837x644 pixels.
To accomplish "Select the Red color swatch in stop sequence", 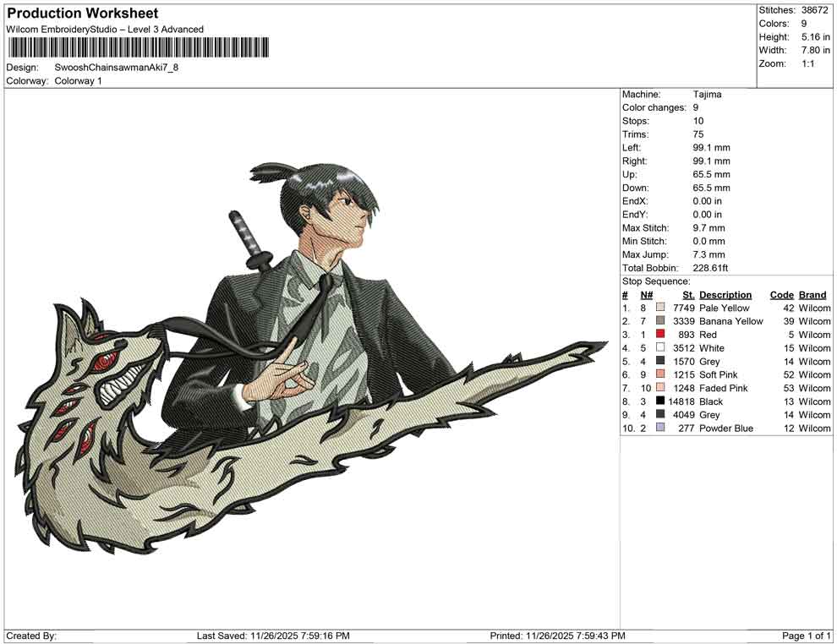I will point(661,334).
